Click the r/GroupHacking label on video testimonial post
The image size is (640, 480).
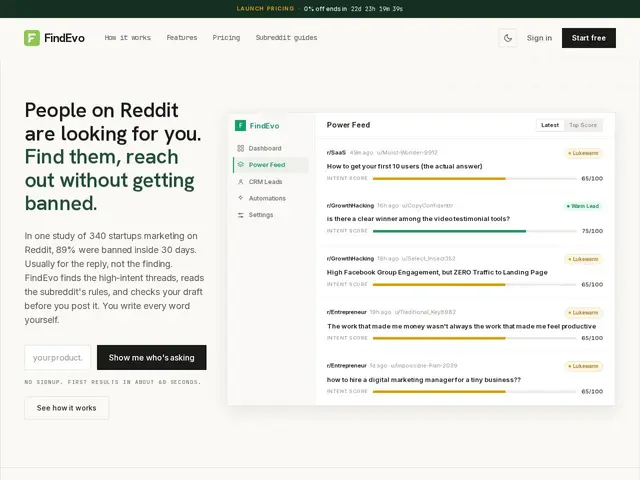point(350,206)
